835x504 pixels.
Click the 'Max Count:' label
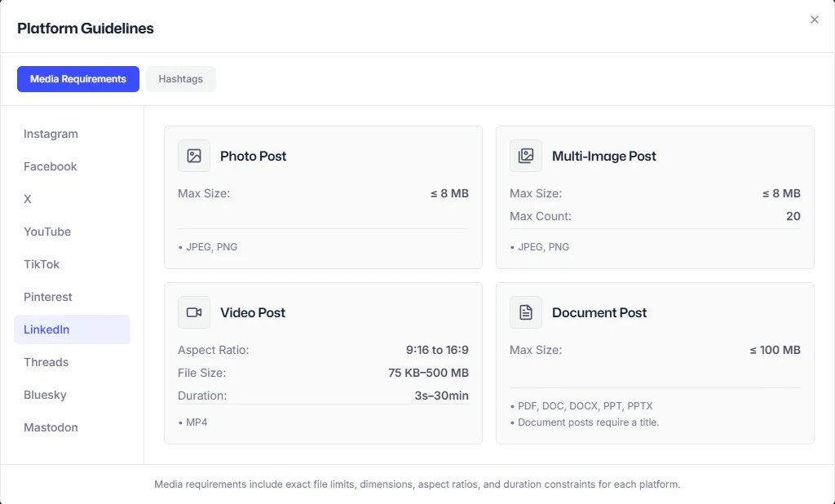541,216
